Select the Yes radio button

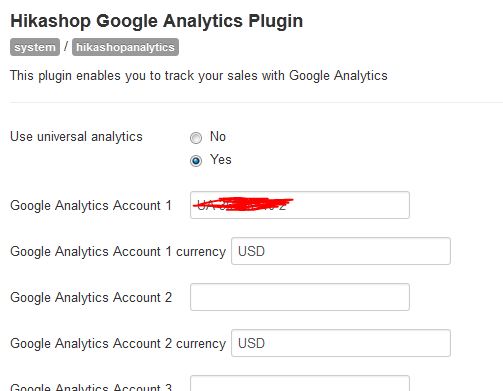[x=196, y=161]
